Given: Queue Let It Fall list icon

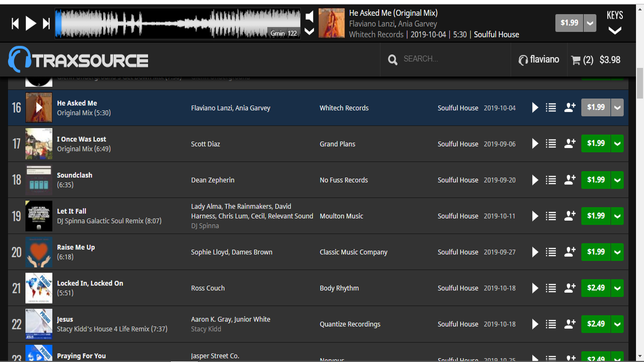Looking at the screenshot, I should tap(551, 216).
